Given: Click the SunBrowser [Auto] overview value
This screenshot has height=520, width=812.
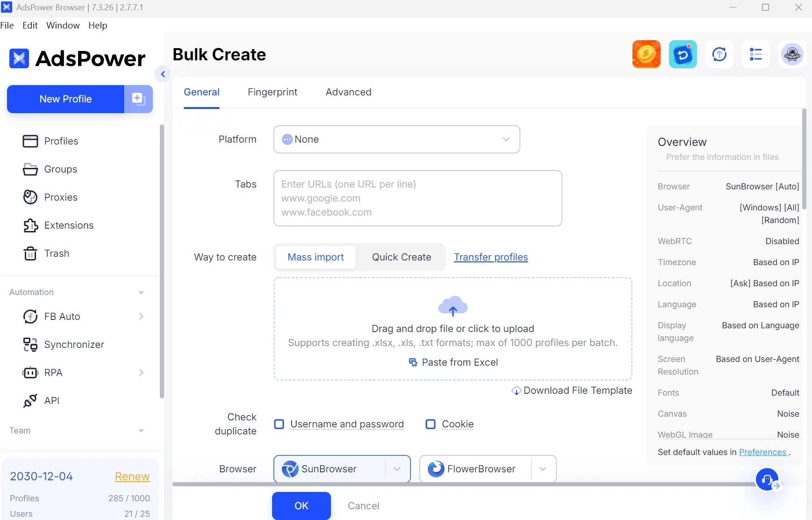Looking at the screenshot, I should [x=762, y=187].
